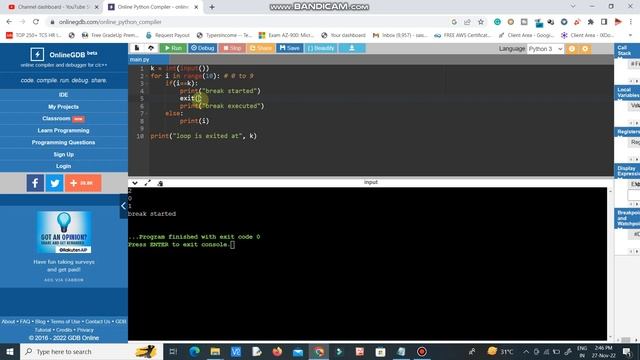Open File Explorer from taskbar
The width and height of the screenshot is (640, 360).
[215, 351]
